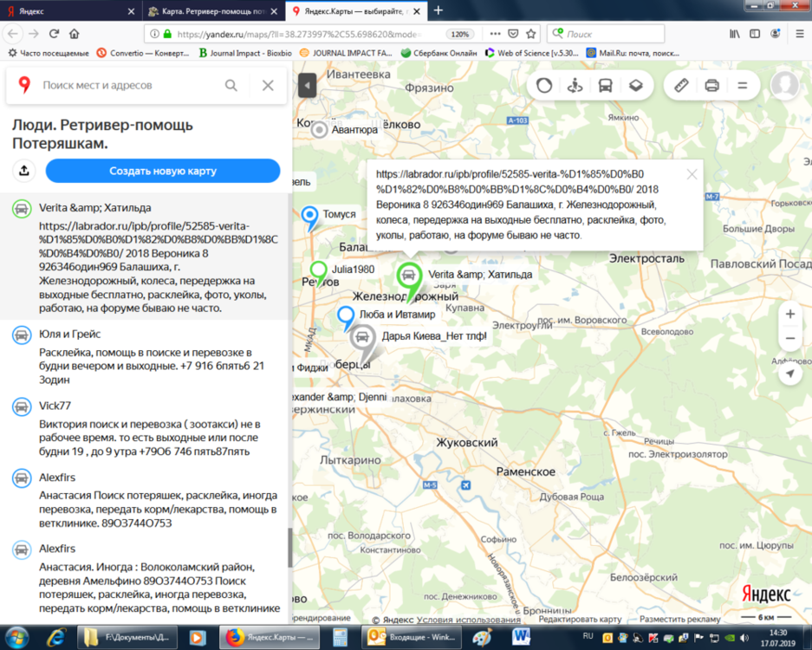
Task: Click the share map icon
Action: coord(24,171)
